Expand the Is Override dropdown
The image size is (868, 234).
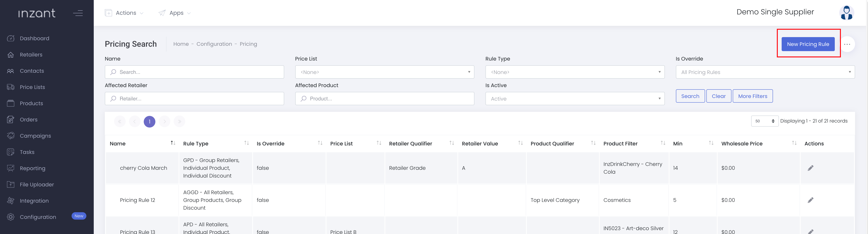point(765,72)
